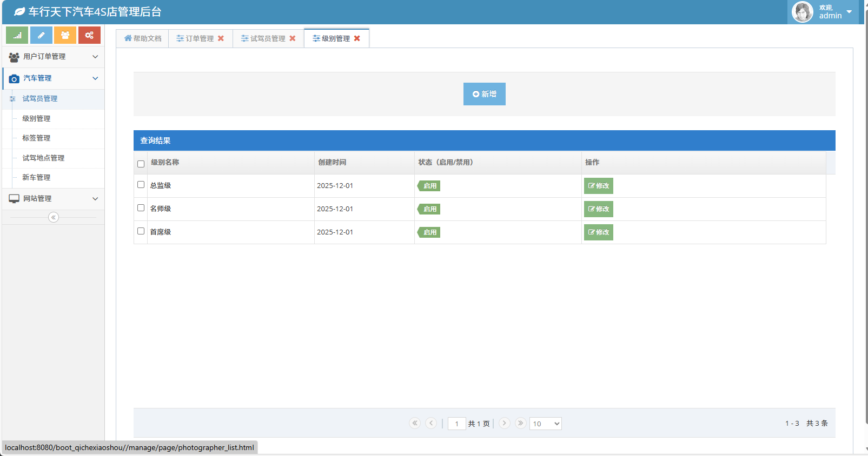868x456 pixels.
Task: Click the red gears shortcut icon
Action: (x=89, y=35)
